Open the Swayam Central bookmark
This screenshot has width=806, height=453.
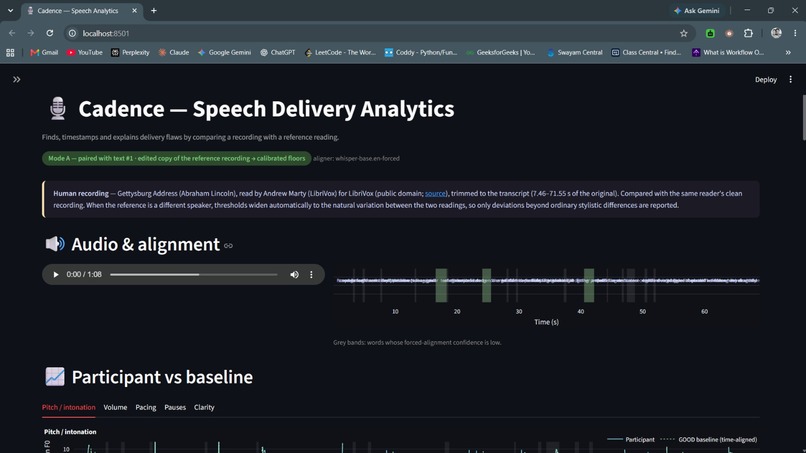click(574, 52)
